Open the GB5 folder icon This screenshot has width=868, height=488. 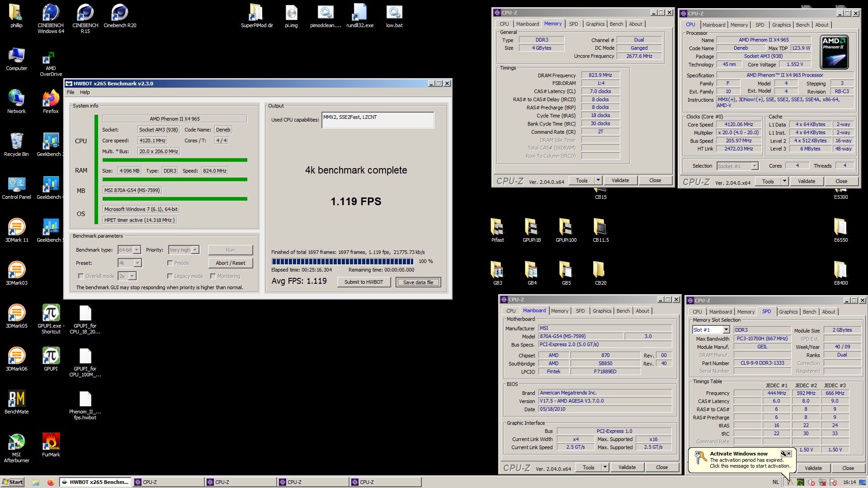click(566, 273)
